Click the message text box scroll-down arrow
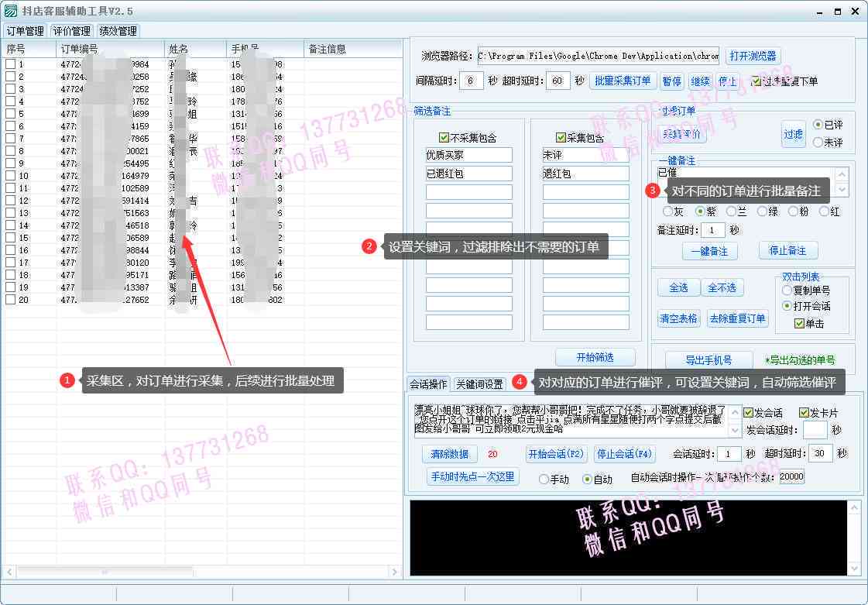Viewport: 868px width, 605px height. click(x=735, y=430)
